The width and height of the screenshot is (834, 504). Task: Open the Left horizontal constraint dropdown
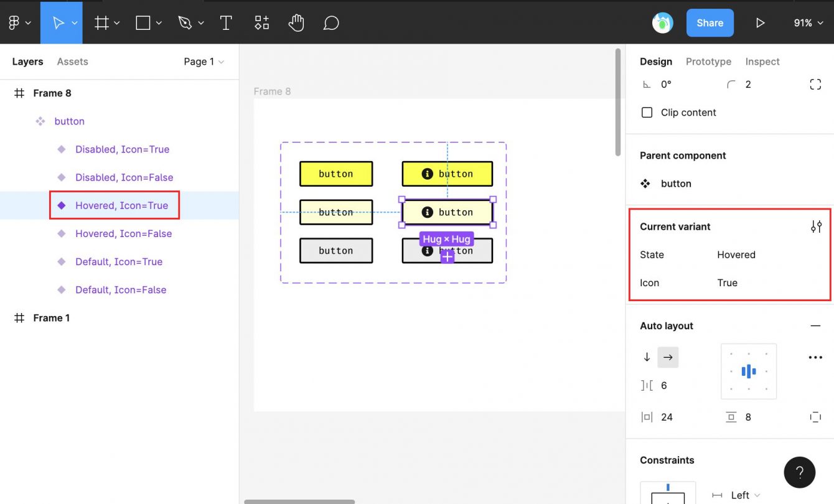click(744, 495)
